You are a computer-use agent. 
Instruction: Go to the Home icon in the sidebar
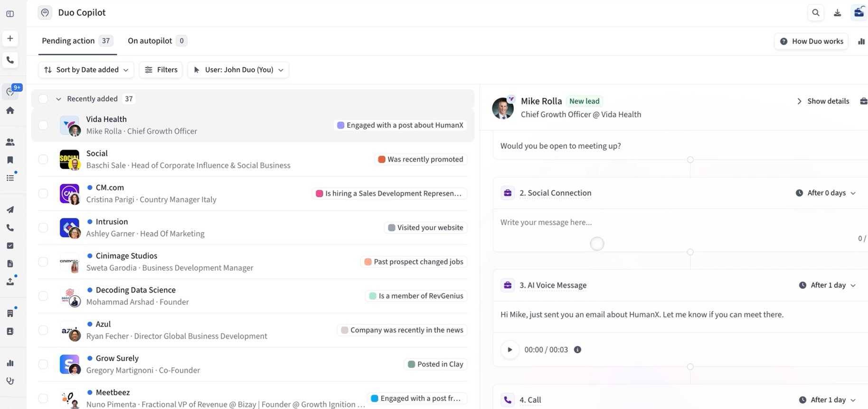coord(10,110)
